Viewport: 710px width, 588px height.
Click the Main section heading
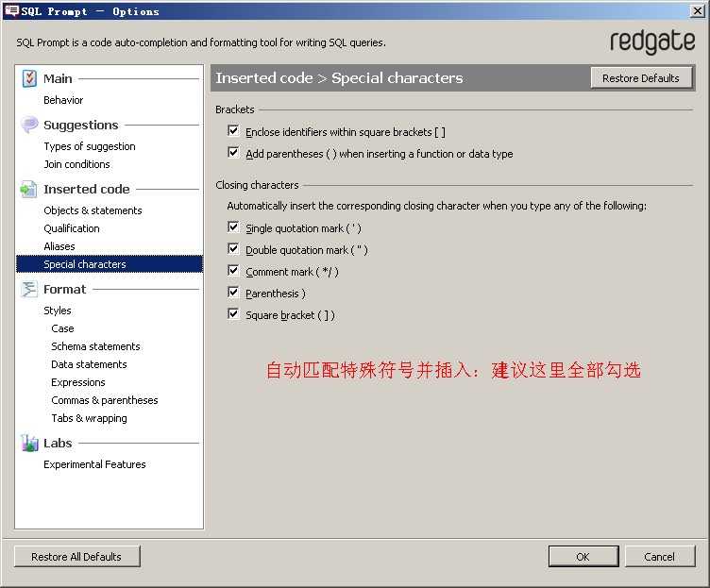point(58,78)
